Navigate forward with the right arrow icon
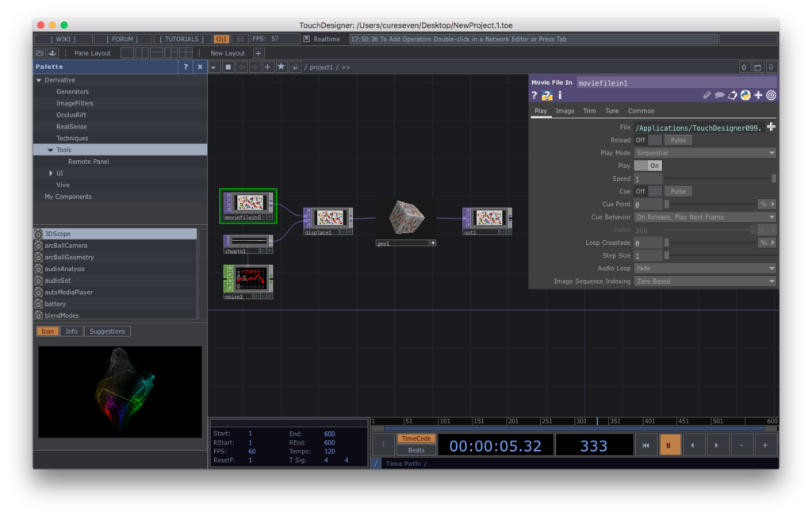The width and height of the screenshot is (812, 516). [x=255, y=67]
